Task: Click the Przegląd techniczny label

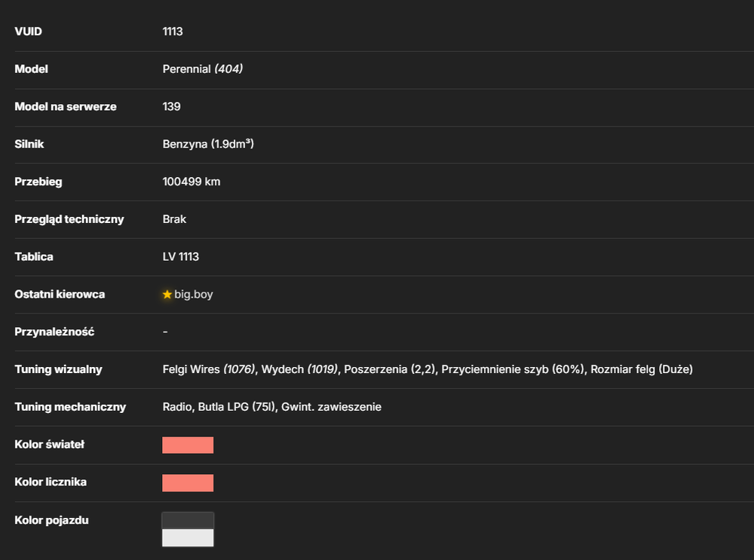Action: pyautogui.click(x=69, y=219)
